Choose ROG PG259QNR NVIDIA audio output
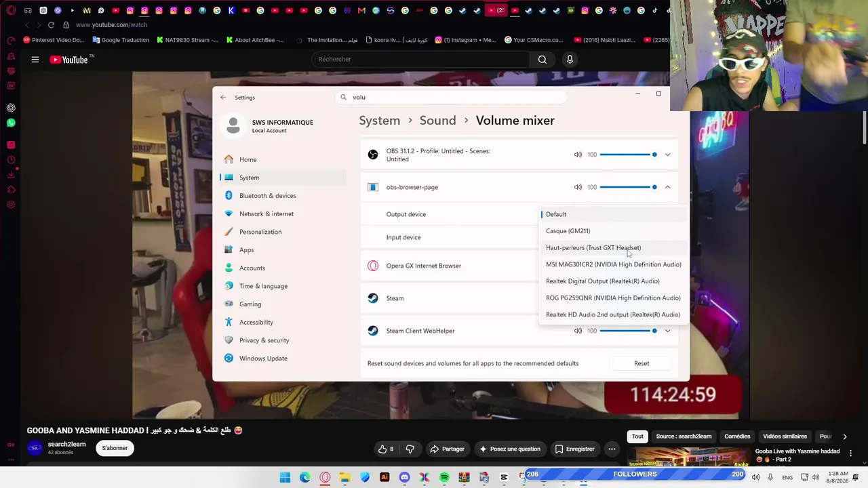Viewport: 868px width, 488px height. [x=613, y=298]
